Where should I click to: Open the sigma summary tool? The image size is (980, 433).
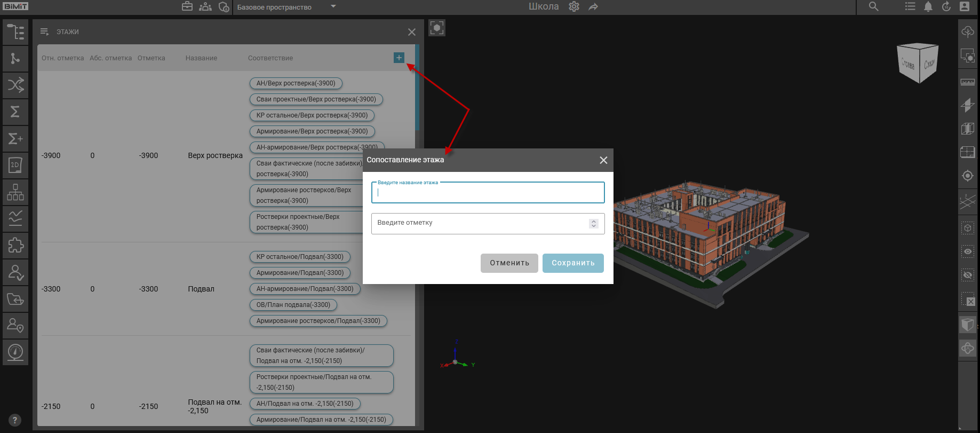tap(15, 112)
